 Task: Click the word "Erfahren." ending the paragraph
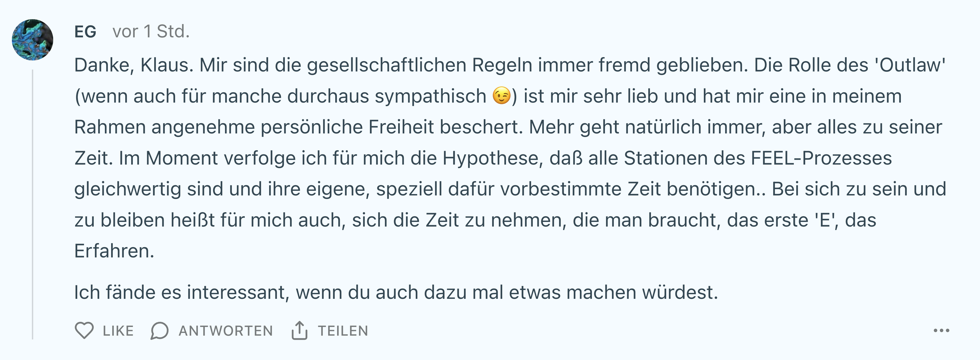click(x=114, y=251)
